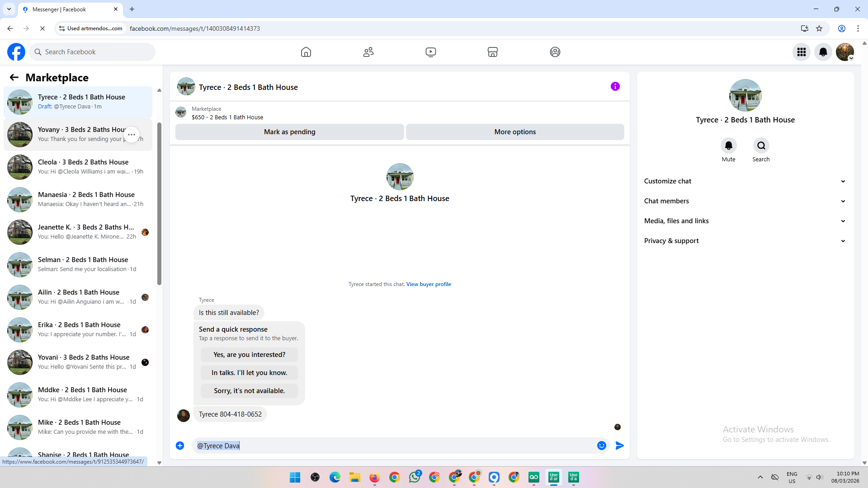Open the Facebook apps grid menu
Screen dimensions: 868x488
tap(802, 52)
